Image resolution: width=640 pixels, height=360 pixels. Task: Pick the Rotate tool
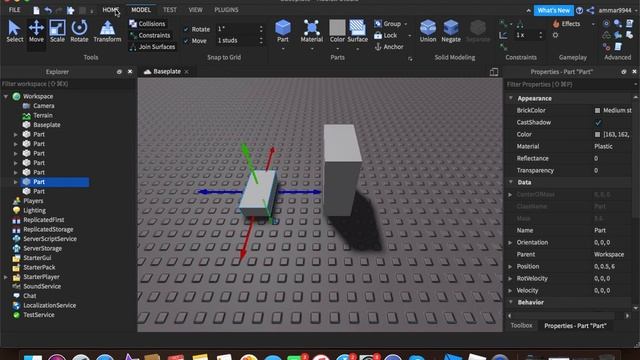click(x=79, y=31)
